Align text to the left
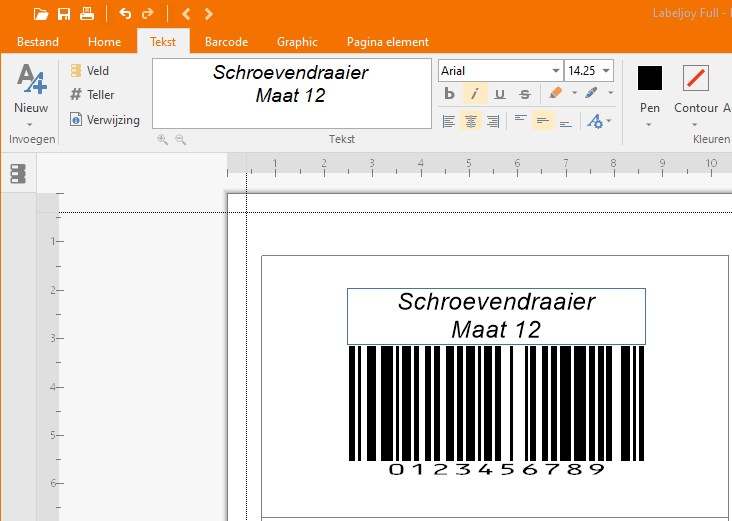732x521 pixels. [449, 121]
